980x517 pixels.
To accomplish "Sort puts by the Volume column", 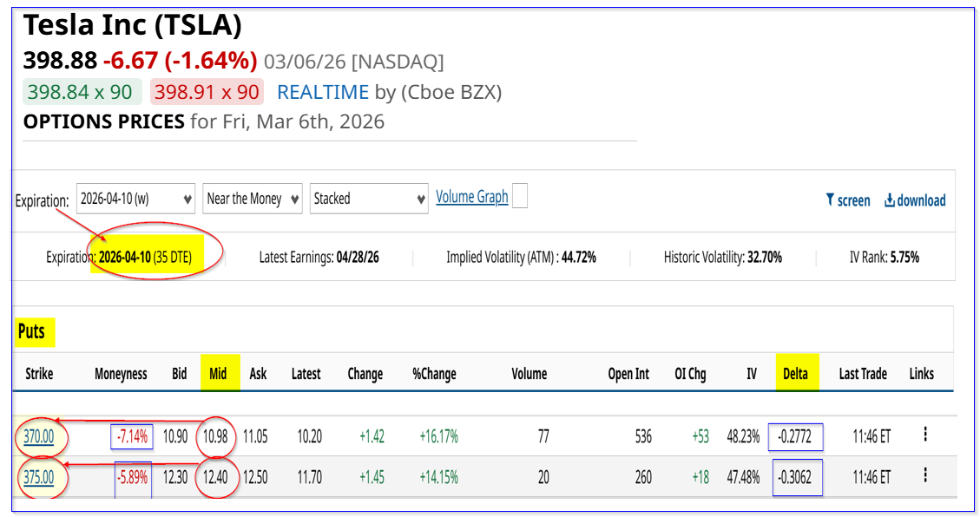I will point(529,374).
